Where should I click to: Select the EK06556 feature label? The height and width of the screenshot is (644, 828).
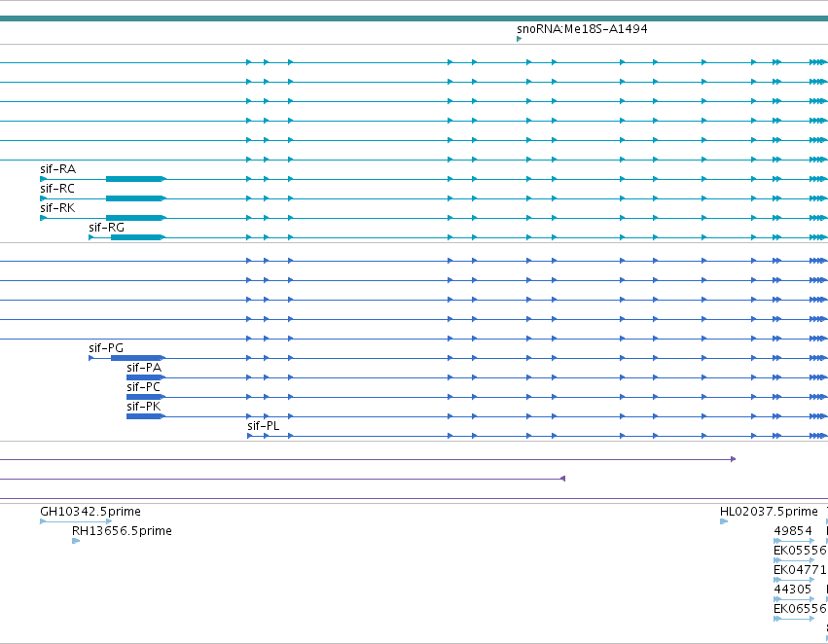pos(800,609)
